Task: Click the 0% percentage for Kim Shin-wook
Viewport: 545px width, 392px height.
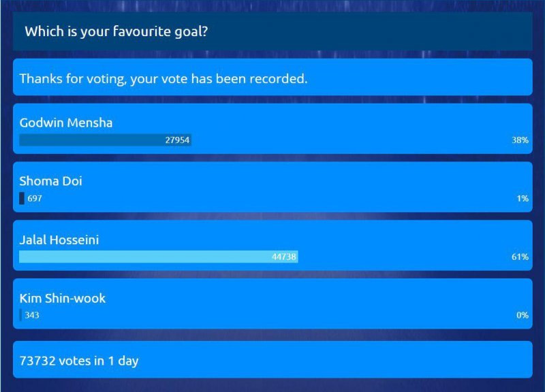Action: (x=523, y=315)
